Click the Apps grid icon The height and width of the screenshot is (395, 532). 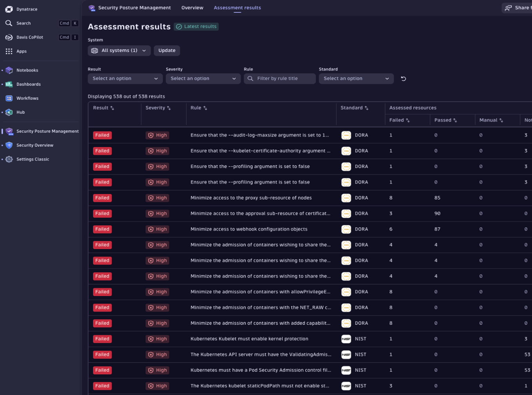[9, 51]
